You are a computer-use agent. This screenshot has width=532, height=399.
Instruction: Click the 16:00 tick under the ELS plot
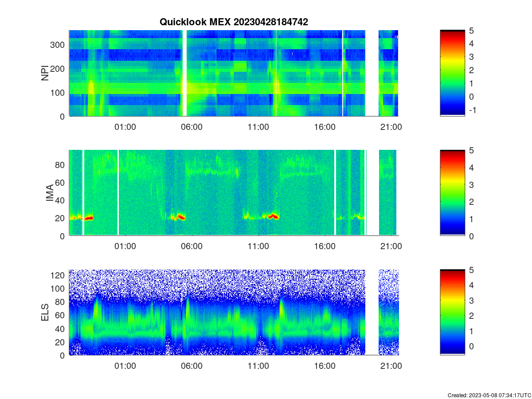(x=325, y=366)
